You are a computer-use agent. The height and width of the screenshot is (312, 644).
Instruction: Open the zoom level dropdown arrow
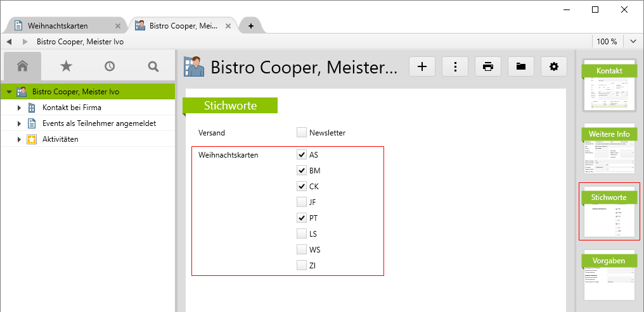pyautogui.click(x=633, y=42)
